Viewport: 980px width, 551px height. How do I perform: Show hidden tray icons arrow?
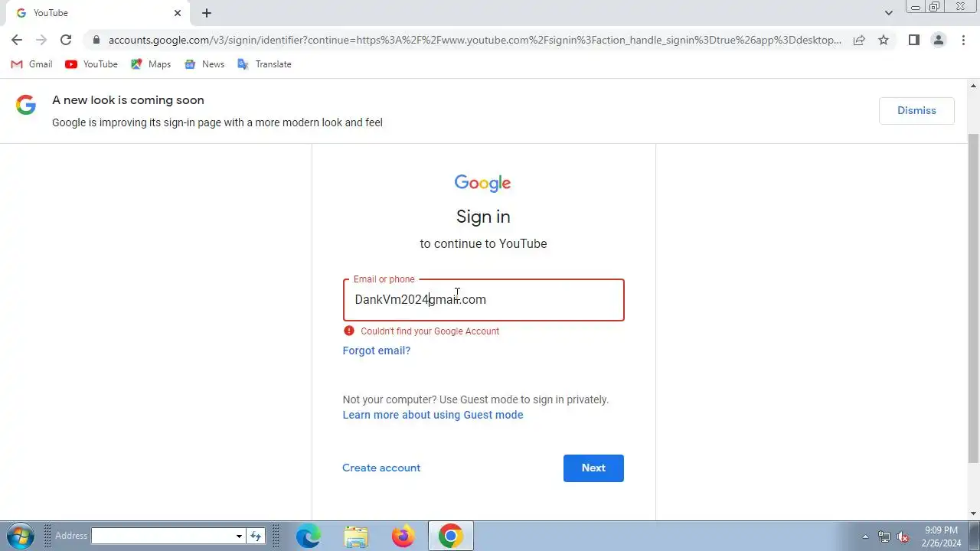click(865, 536)
